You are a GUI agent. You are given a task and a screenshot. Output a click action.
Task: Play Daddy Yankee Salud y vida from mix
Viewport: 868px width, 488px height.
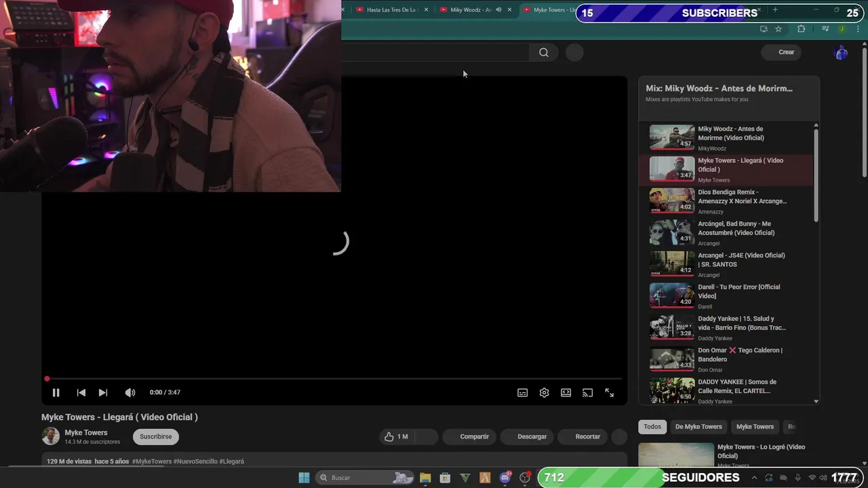click(726, 327)
